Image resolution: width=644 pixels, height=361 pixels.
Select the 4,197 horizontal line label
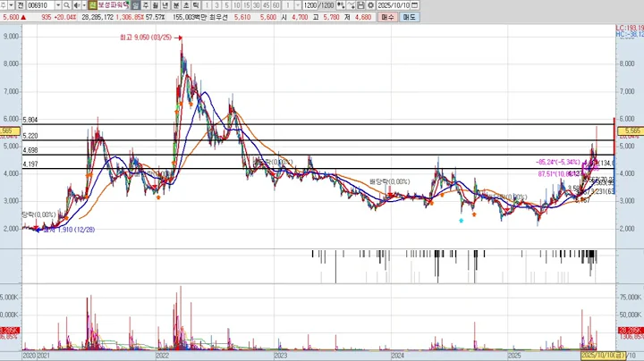30,164
